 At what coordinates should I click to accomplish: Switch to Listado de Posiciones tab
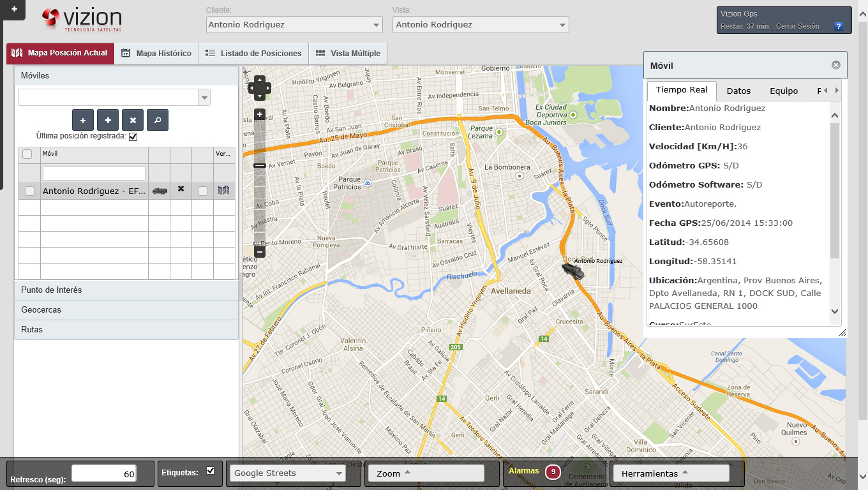(253, 54)
